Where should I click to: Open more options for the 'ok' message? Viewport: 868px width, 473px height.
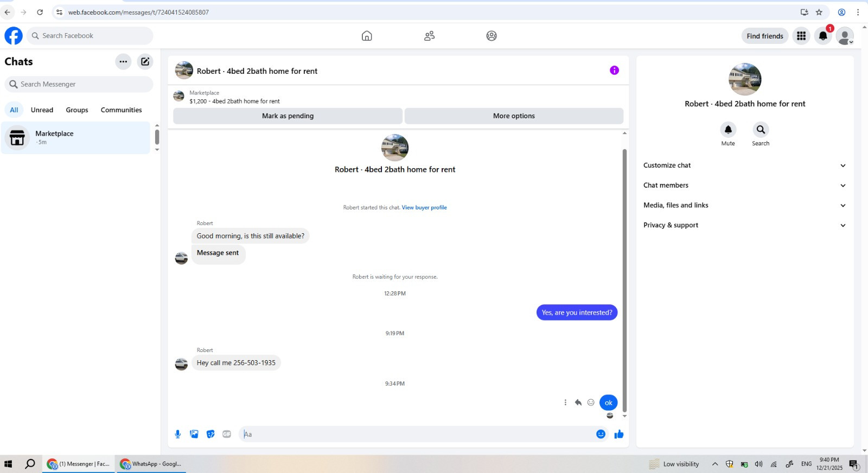(x=565, y=402)
